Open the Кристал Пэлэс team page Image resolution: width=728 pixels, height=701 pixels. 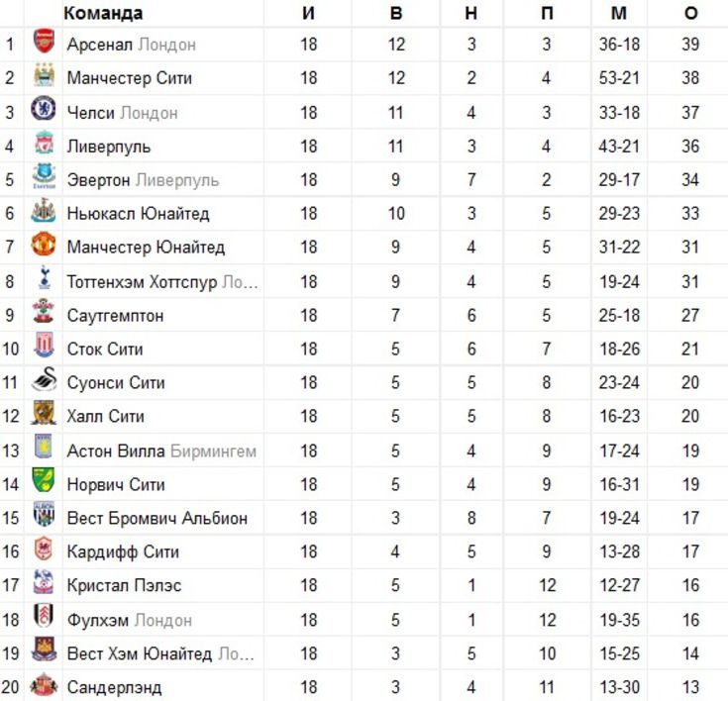pos(124,585)
